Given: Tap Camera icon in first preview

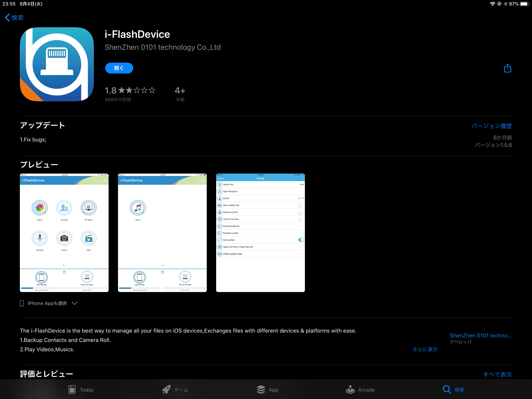Looking at the screenshot, I should [64, 238].
